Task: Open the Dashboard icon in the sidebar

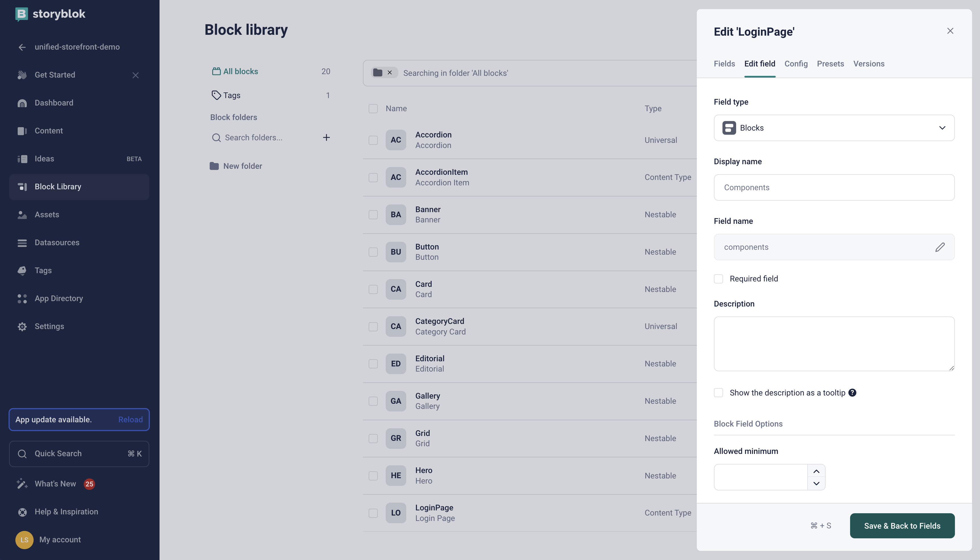Action: [22, 103]
